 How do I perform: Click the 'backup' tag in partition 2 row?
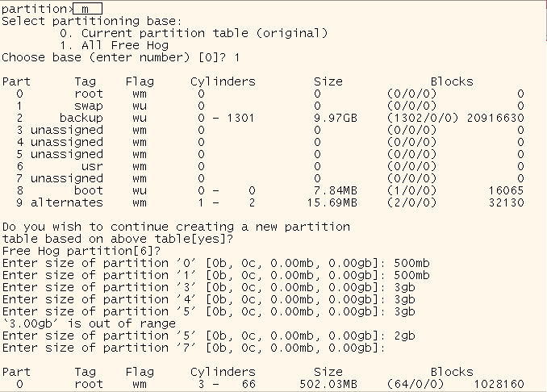[x=81, y=118]
